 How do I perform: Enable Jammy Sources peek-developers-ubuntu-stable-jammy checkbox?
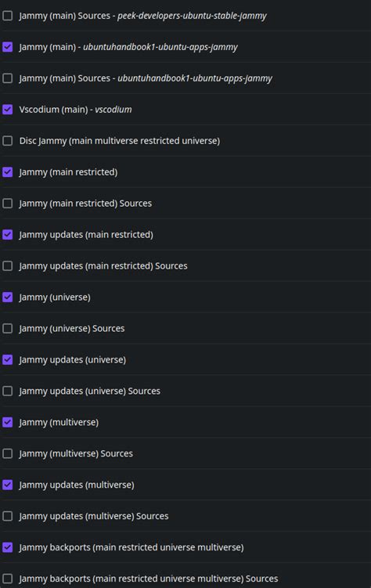click(x=8, y=16)
